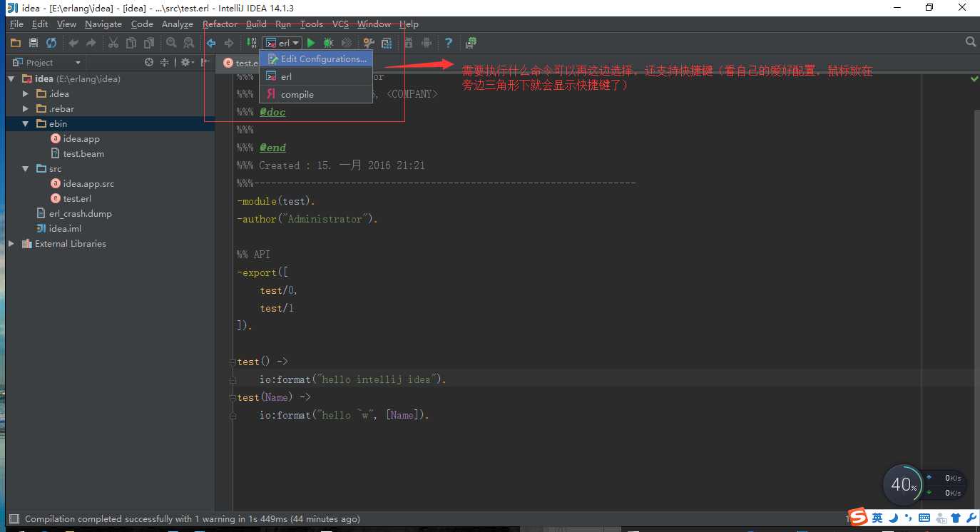
Task: Click the search everywhere magnifier icon
Action: (971, 42)
